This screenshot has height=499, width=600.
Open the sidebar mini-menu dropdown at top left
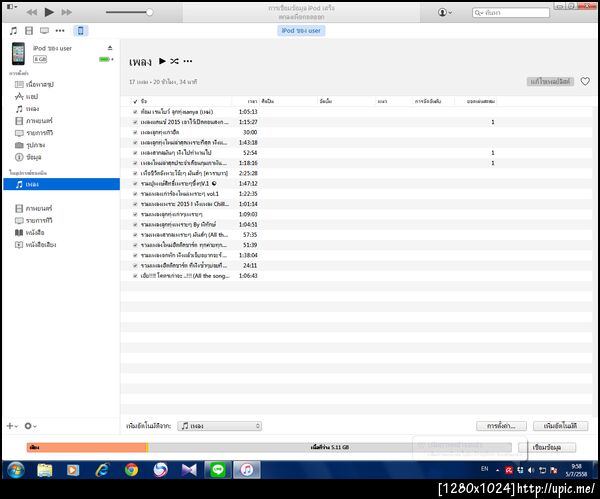[x=12, y=7]
